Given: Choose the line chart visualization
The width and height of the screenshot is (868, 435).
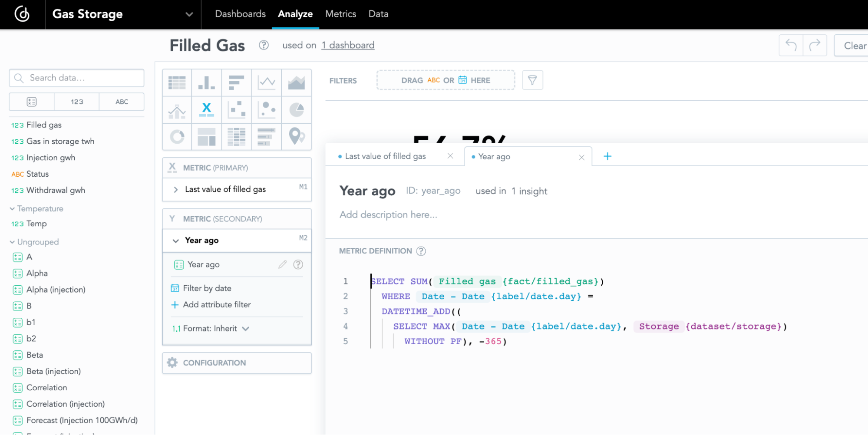Looking at the screenshot, I should coord(267,82).
